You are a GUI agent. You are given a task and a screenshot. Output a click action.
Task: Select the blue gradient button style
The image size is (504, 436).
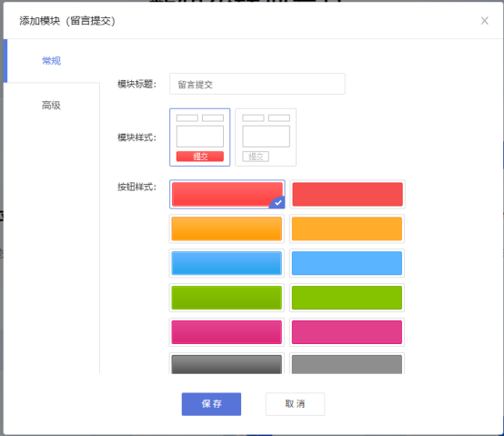pyautogui.click(x=227, y=263)
